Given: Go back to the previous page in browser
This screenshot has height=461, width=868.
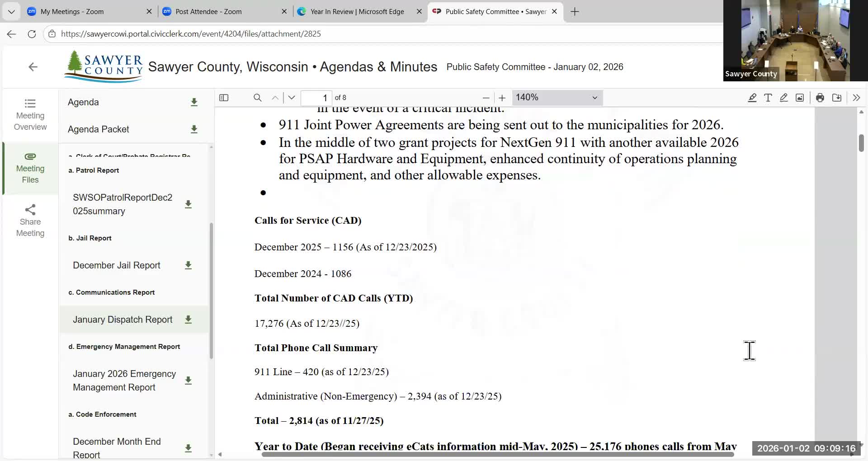Looking at the screenshot, I should coord(11,34).
